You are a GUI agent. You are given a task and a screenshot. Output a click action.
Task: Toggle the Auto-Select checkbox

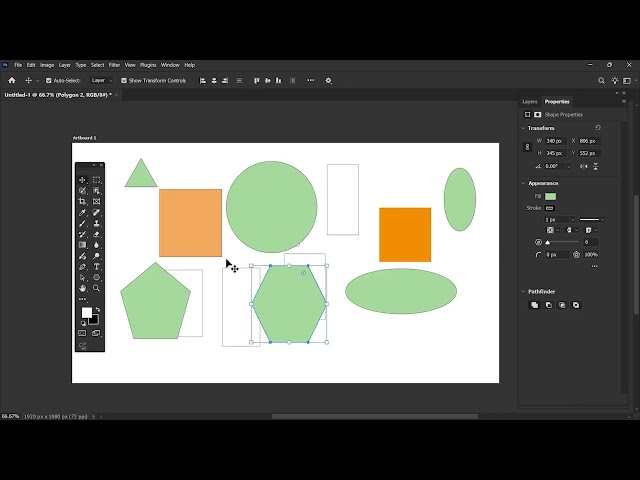click(x=49, y=81)
